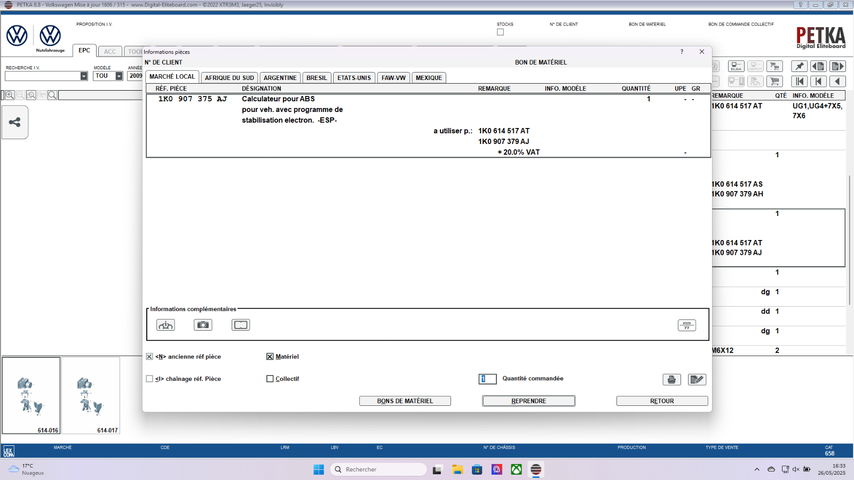Open the camera photo icon

tap(203, 325)
